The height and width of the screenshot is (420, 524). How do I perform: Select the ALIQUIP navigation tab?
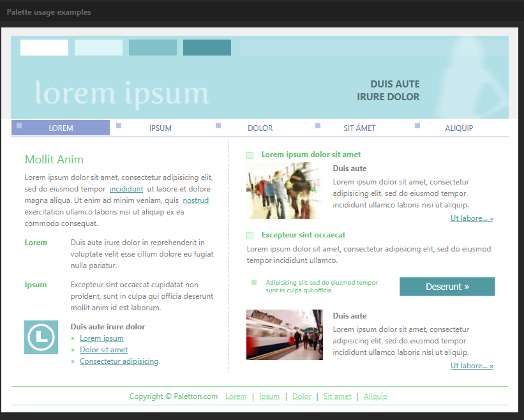point(459,128)
